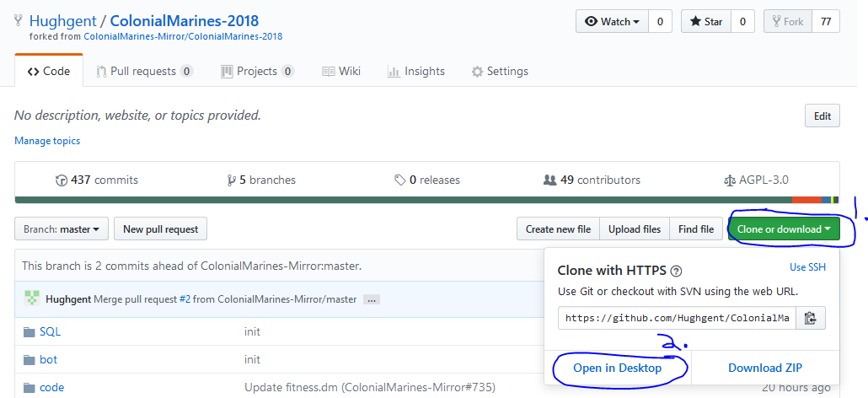Open the Pull requests tab

144,71
